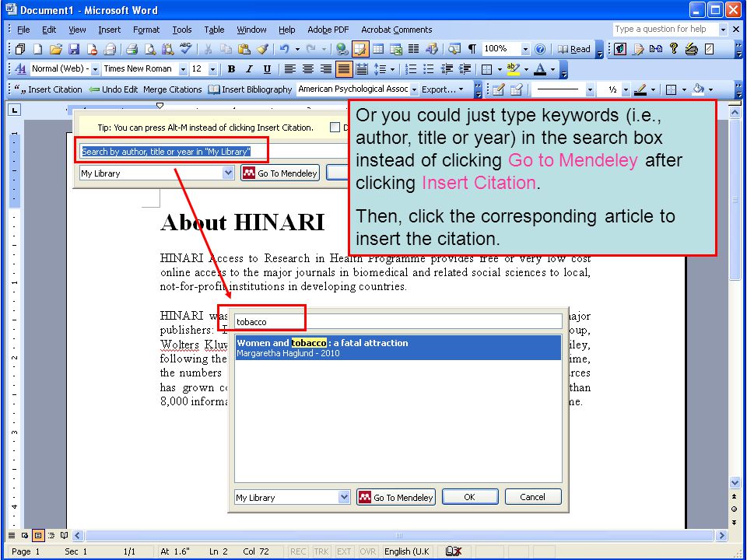This screenshot has height=560, width=747.
Task: Click the Insert Table grid icon
Action: click(x=378, y=49)
